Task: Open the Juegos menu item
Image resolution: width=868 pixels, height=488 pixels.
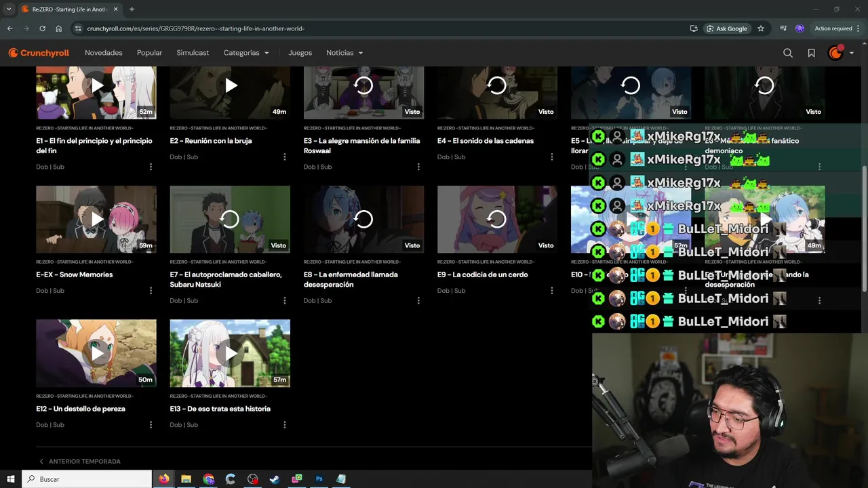Action: point(300,53)
